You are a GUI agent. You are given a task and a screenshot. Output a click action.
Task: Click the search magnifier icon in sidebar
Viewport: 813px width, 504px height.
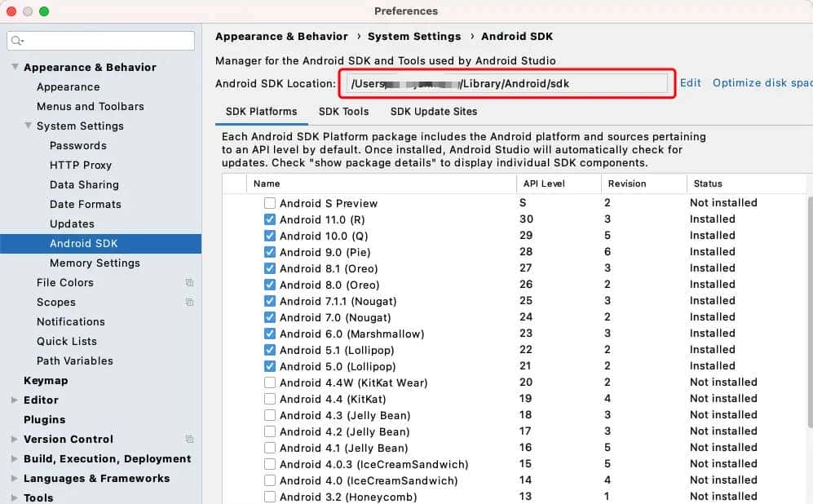pos(17,41)
